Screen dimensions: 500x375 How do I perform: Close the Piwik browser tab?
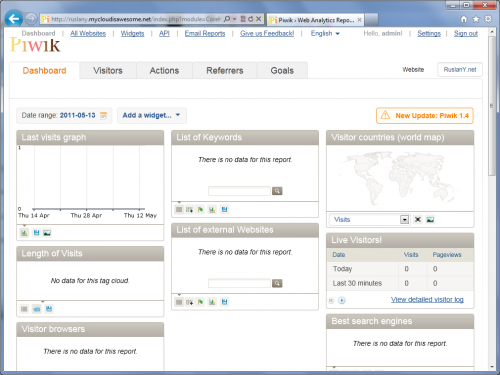coord(359,20)
